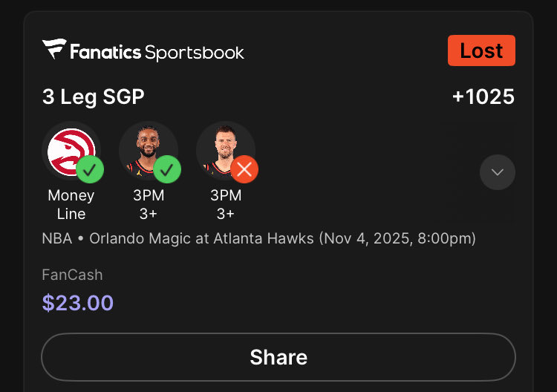Click the red X on third leg
Viewport: 557px width, 392px height.
coord(244,169)
